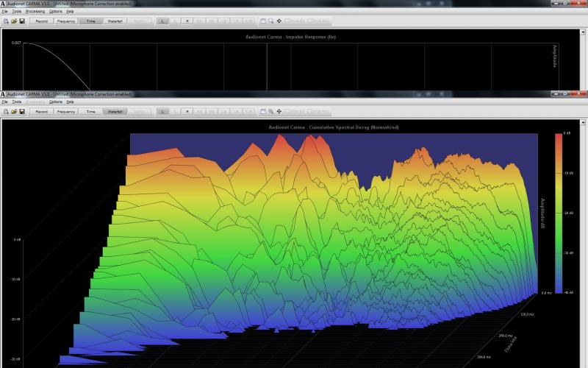This screenshot has height=368, width=588.
Task: Select the pan arrows tool in the upper window
Action: click(x=279, y=21)
